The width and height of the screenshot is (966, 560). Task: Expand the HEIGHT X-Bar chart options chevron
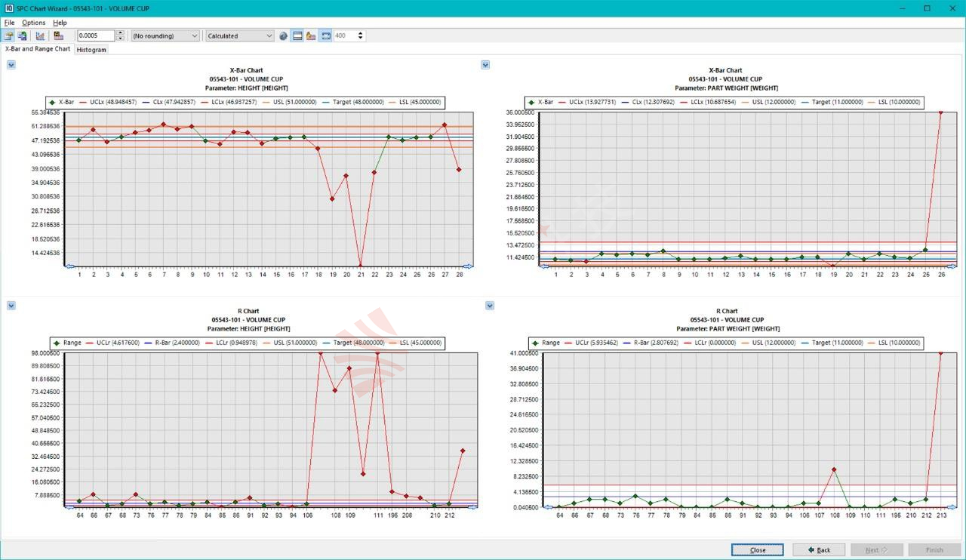point(11,65)
